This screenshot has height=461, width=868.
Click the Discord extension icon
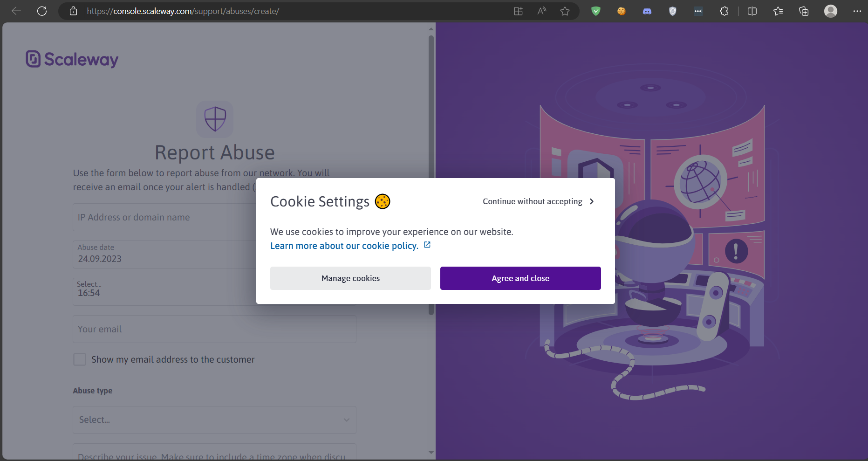point(647,11)
